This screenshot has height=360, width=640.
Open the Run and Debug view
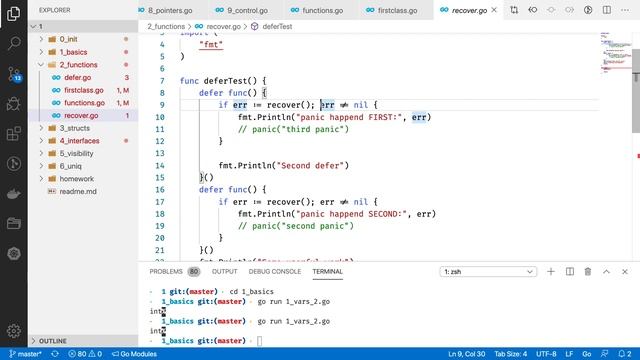tap(13, 104)
